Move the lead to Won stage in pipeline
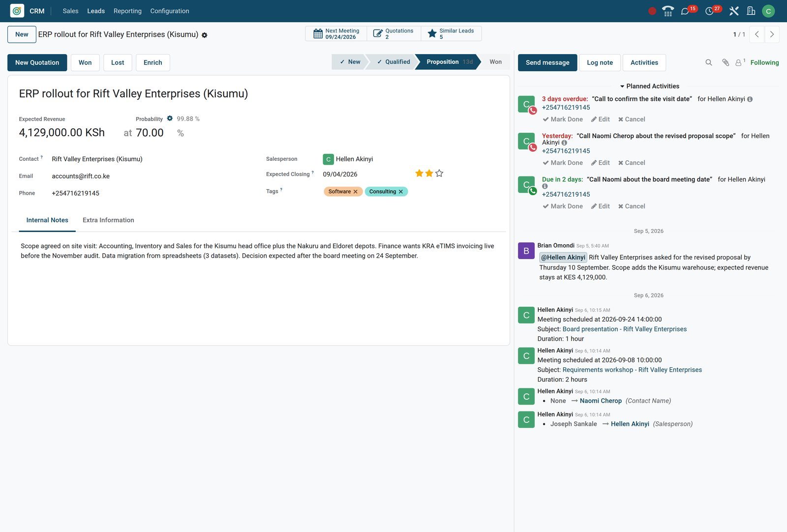This screenshot has width=787, height=532. [495, 62]
